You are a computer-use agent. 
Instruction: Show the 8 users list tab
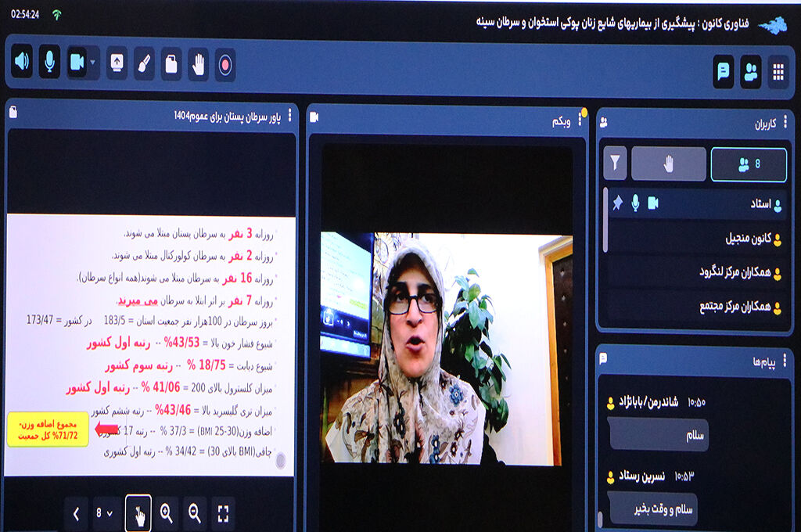pyautogui.click(x=749, y=164)
